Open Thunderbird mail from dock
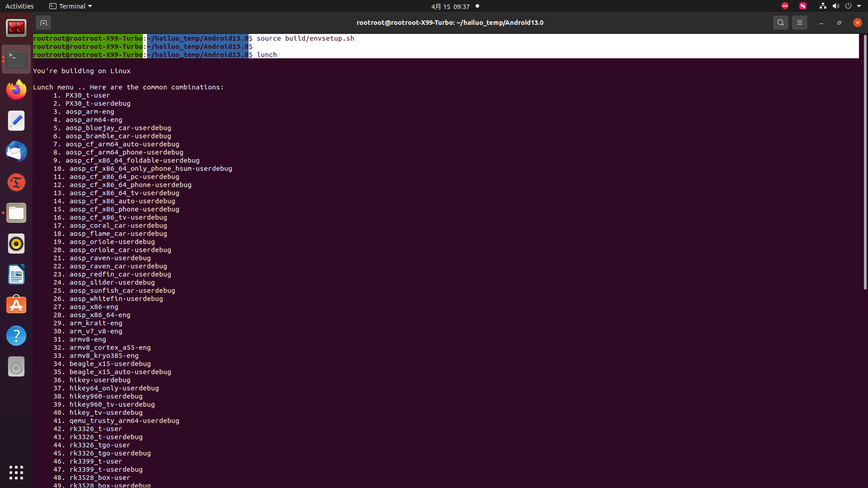Image resolution: width=868 pixels, height=488 pixels. pos(16,151)
